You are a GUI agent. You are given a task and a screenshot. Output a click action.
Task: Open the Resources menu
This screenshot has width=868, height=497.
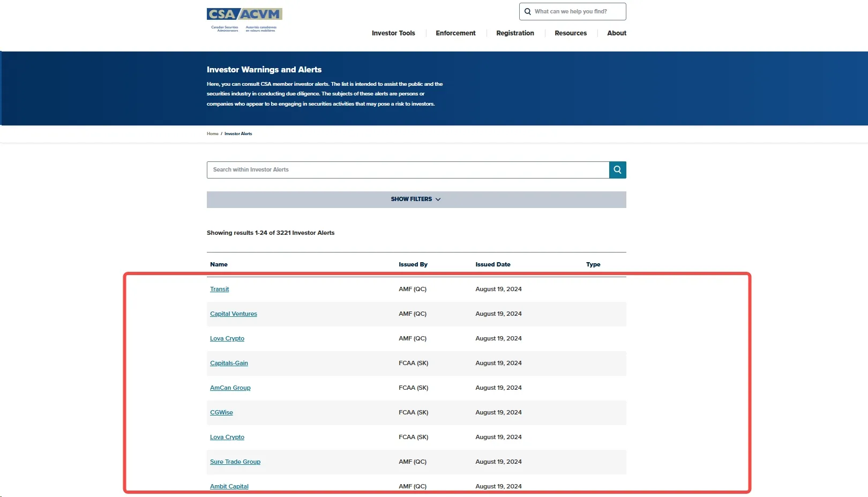571,33
